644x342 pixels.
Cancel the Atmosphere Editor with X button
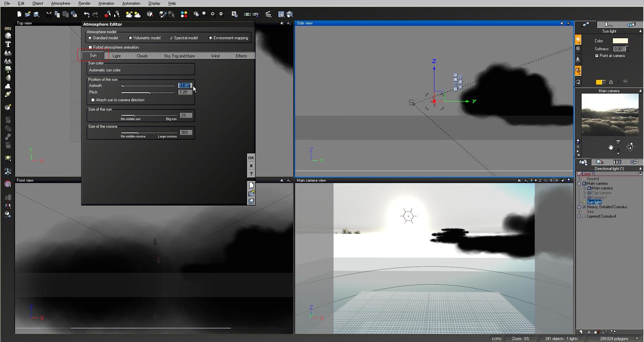tap(251, 166)
